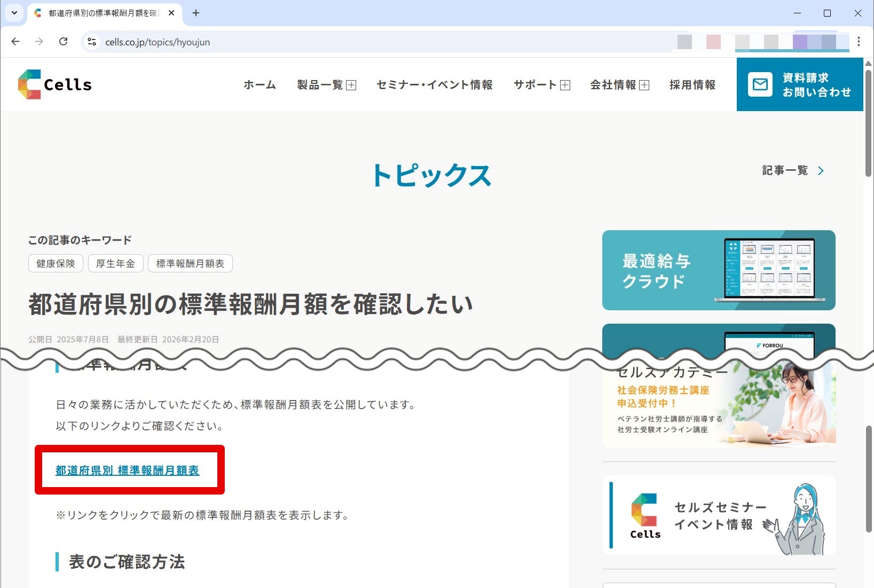Select the 健康保険 keyword tag

tap(56, 263)
